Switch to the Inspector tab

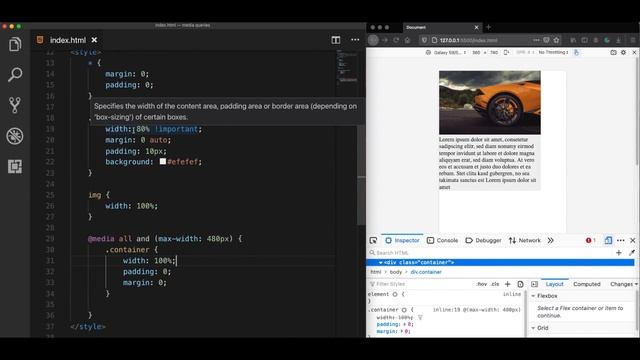(x=402, y=240)
